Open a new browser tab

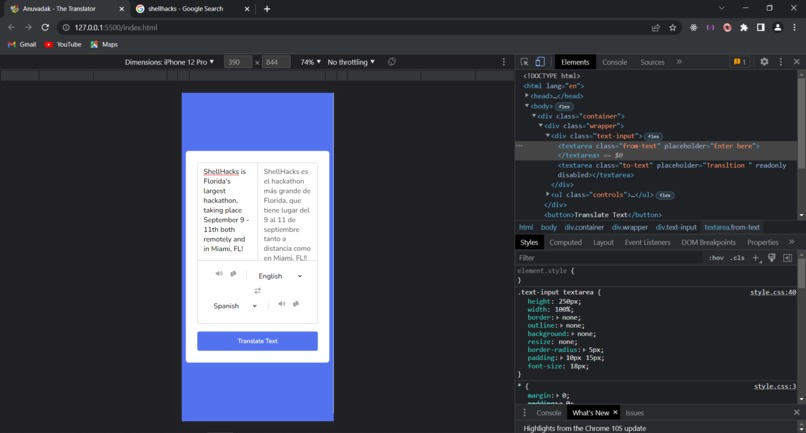(267, 9)
